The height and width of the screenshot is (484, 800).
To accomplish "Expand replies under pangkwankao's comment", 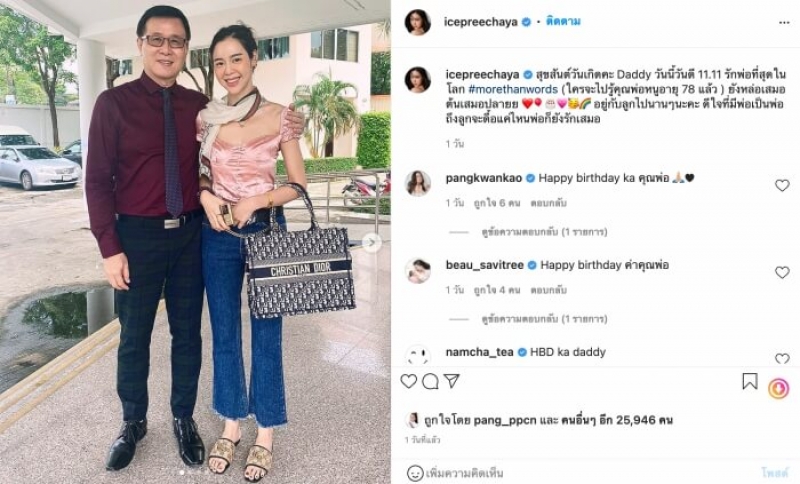I will coord(544,232).
